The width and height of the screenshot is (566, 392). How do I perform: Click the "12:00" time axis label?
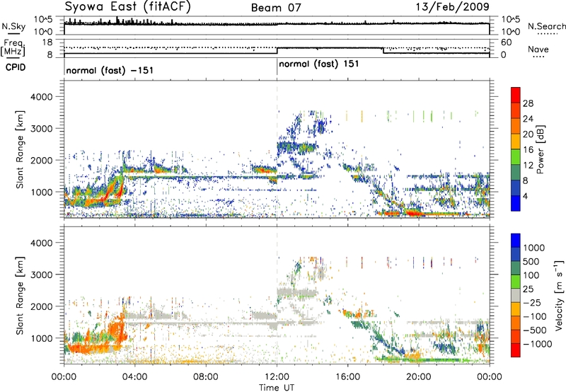coord(277,377)
